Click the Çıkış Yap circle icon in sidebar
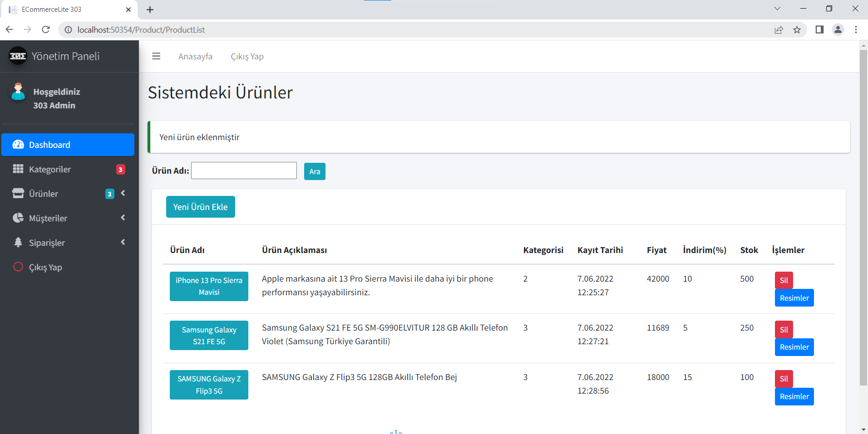 point(18,267)
